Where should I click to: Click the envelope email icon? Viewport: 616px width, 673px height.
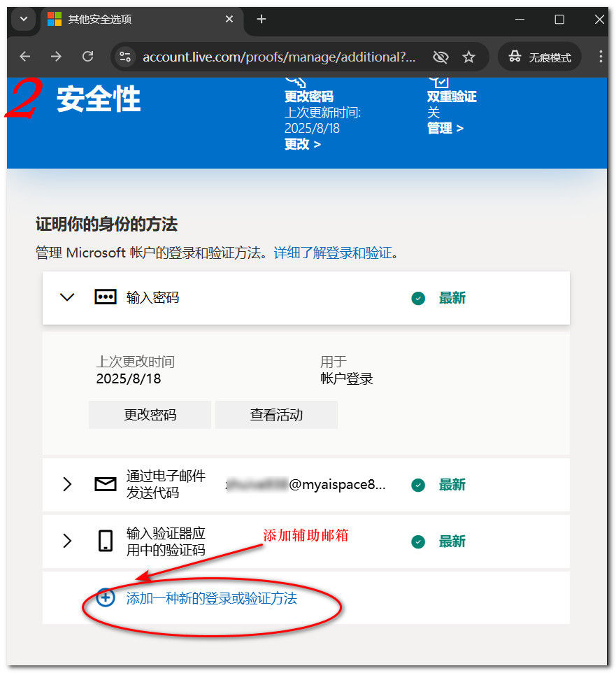(x=106, y=485)
